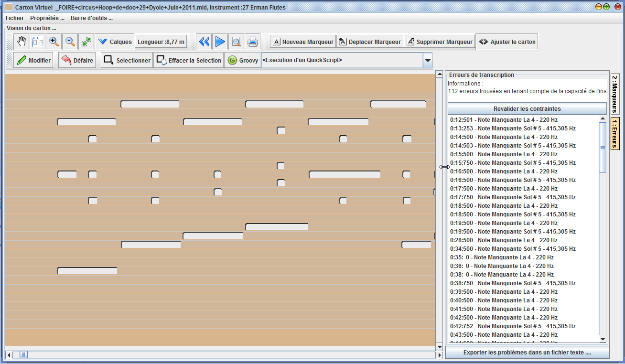The width and height of the screenshot is (625, 364).
Task: Expand the QuickScript execution combo box
Action: 428,61
